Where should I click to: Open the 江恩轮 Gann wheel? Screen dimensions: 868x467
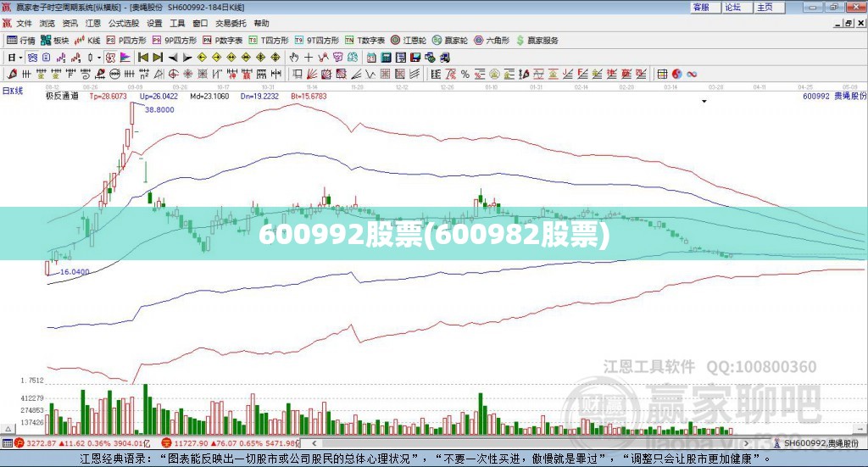(409, 41)
